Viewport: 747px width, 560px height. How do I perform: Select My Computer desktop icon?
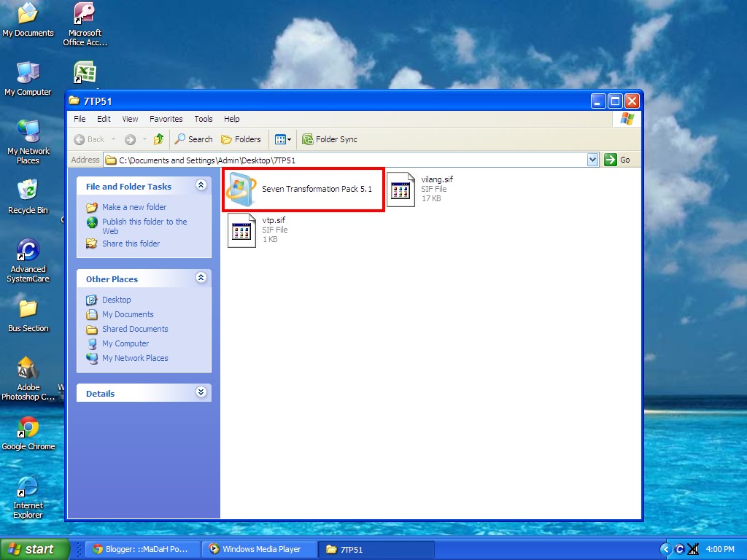pos(28,79)
